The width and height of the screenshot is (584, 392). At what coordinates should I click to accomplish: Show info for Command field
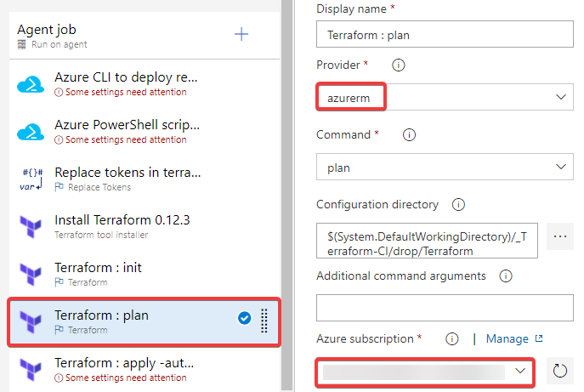pyautogui.click(x=409, y=134)
